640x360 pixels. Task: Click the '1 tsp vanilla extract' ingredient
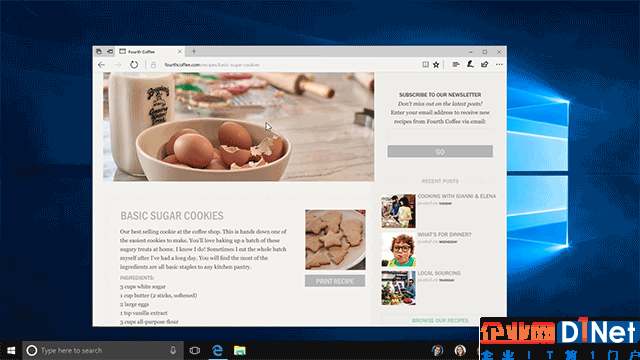[x=144, y=313]
